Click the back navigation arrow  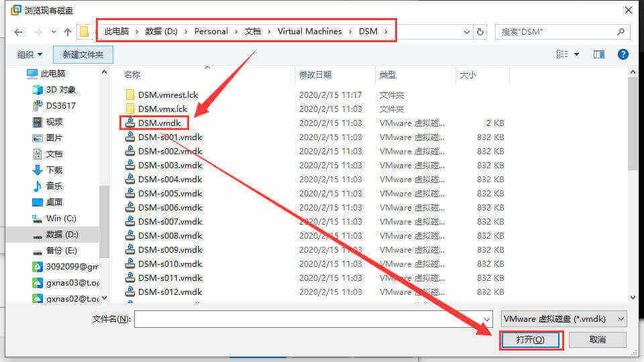18,32
